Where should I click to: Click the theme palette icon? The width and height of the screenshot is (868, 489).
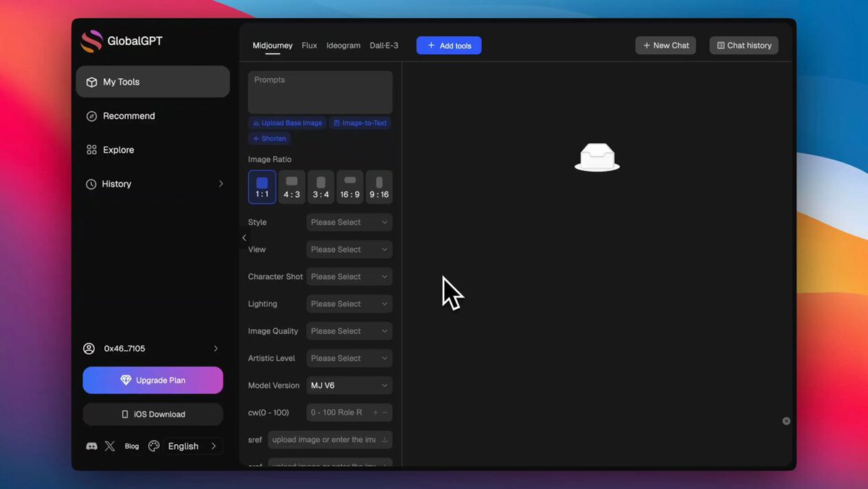click(153, 446)
